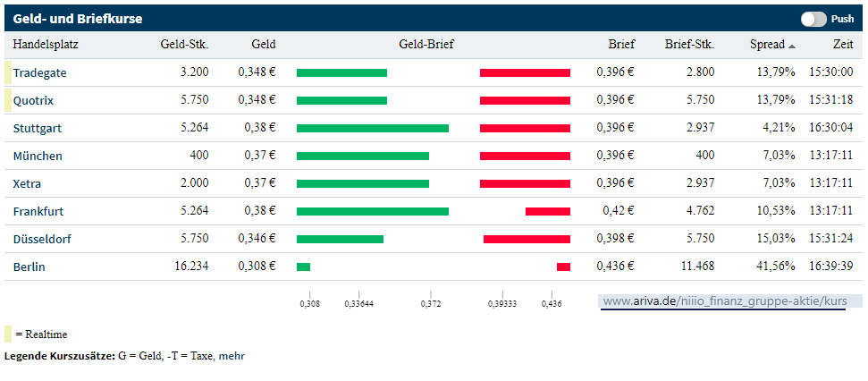Screen dimensions: 868x381
Task: Select the Xetra trading venue link
Action: click(x=28, y=183)
